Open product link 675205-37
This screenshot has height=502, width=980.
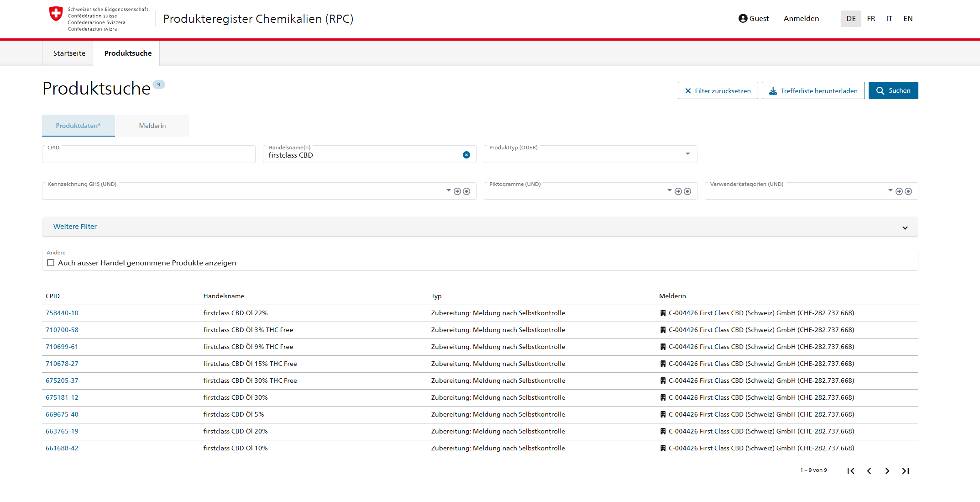(x=62, y=380)
